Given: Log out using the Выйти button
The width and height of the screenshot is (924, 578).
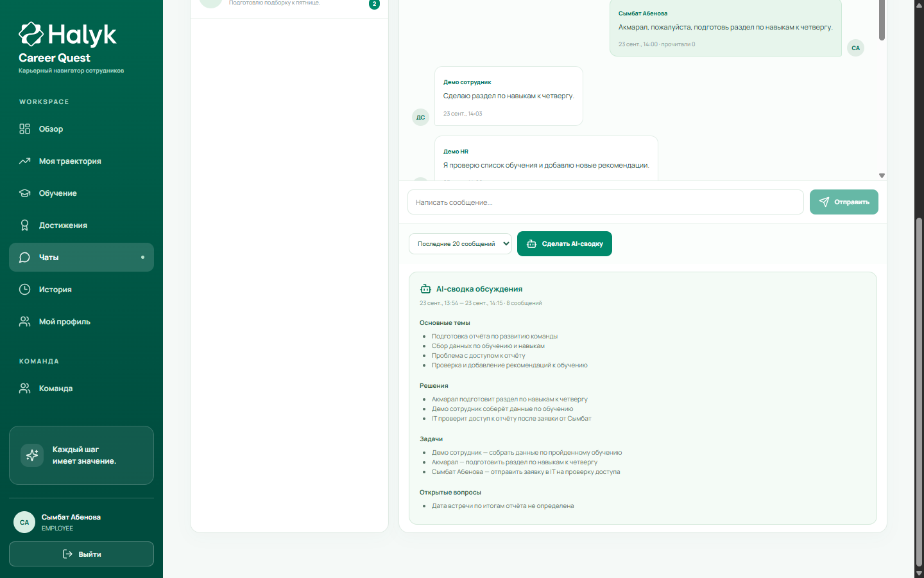Looking at the screenshot, I should [81, 554].
